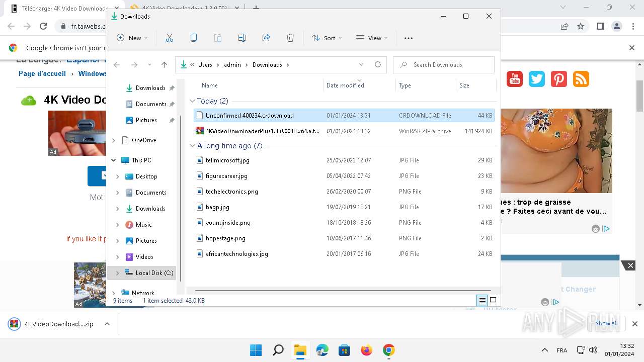The width and height of the screenshot is (644, 362).
Task: Open the Sort dropdown menu
Action: (327, 38)
